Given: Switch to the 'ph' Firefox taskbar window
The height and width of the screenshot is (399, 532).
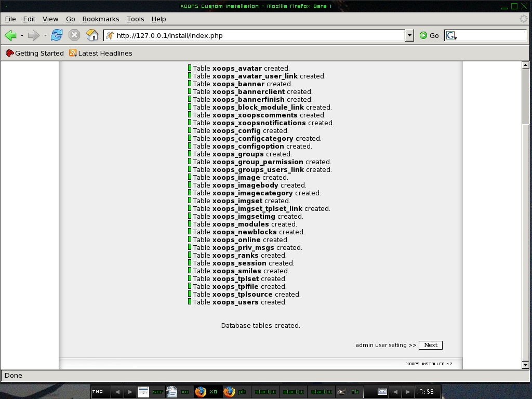Looking at the screenshot, I should (x=236, y=392).
